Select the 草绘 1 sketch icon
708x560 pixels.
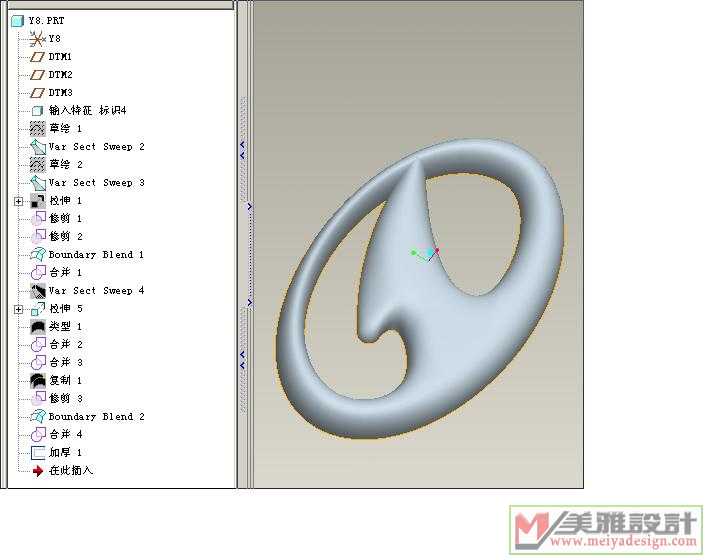[x=37, y=129]
